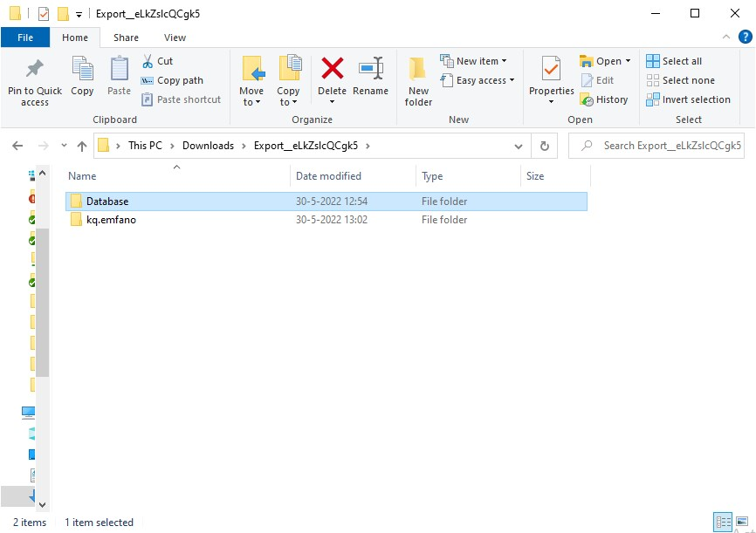756x533 pixels.
Task: Click Export__eLkZsIcQCgk5 in address bar
Action: [x=306, y=146]
